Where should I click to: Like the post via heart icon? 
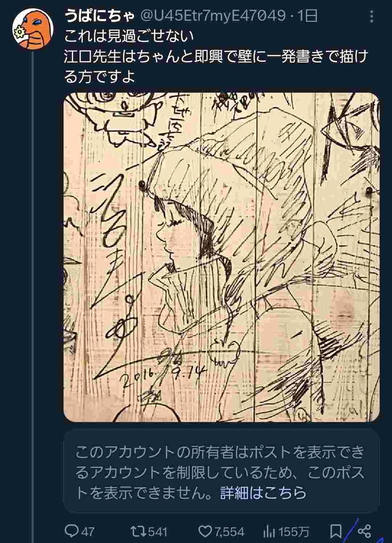(x=205, y=532)
